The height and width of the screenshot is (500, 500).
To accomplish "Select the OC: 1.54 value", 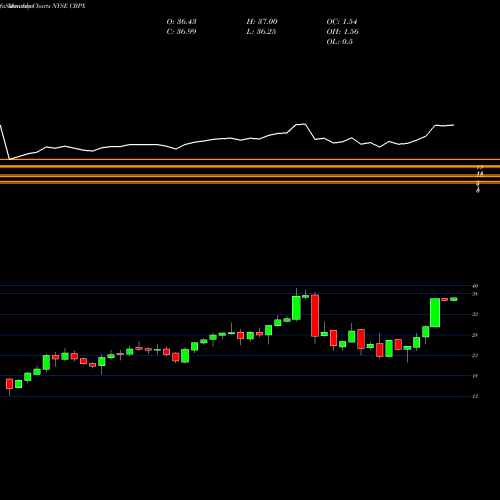I will click(342, 22).
